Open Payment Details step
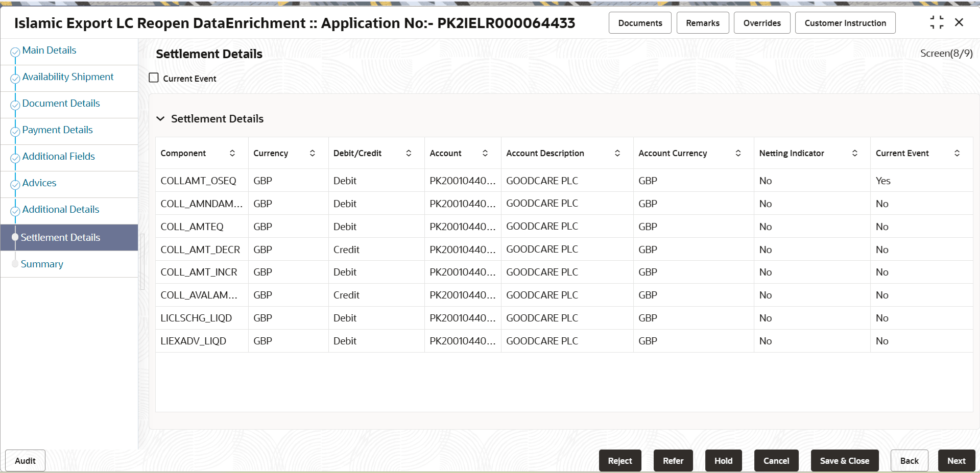The height and width of the screenshot is (473, 980). tap(57, 130)
